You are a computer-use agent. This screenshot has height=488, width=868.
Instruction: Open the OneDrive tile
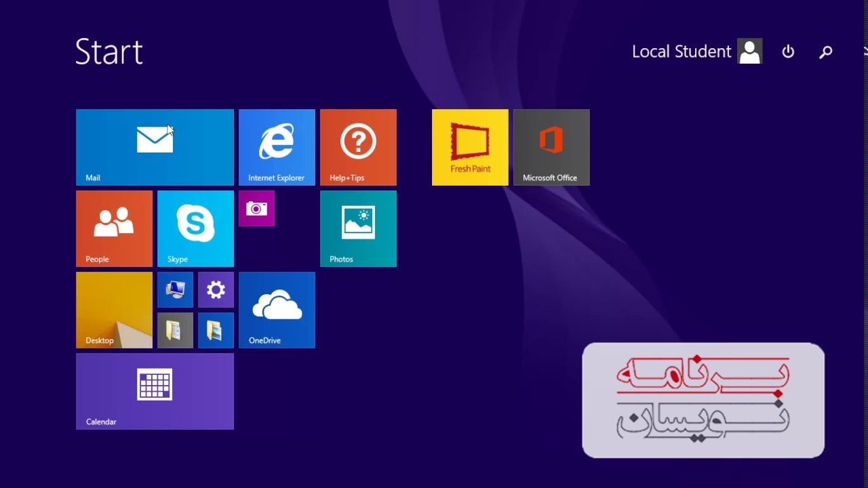click(277, 310)
